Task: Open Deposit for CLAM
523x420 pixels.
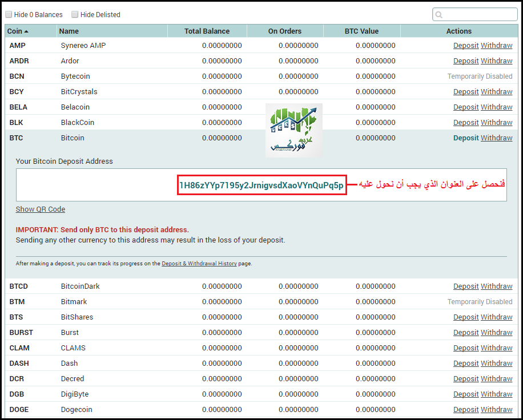Action: 466,348
